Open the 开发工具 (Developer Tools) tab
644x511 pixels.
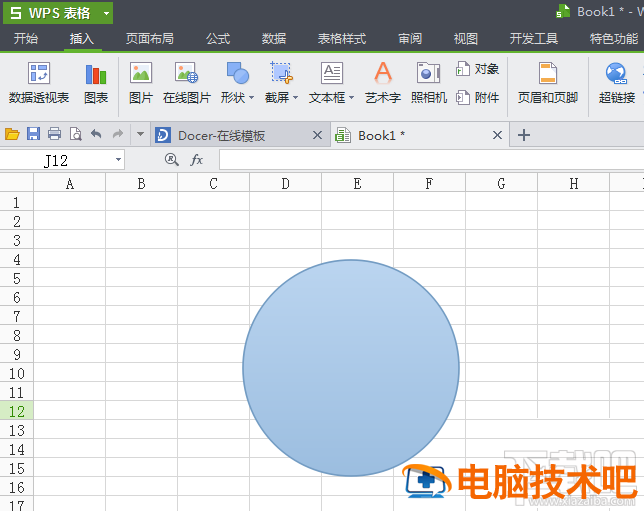pyautogui.click(x=534, y=39)
